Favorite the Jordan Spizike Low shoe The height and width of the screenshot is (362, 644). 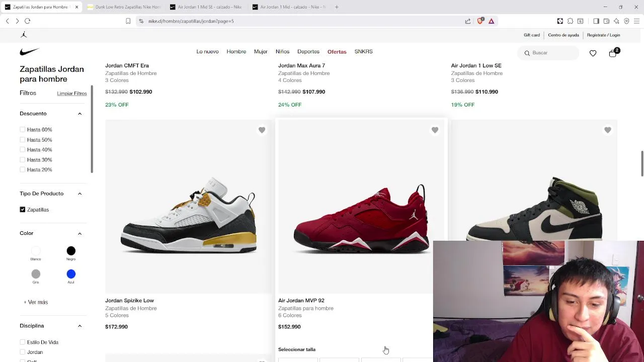tap(262, 130)
